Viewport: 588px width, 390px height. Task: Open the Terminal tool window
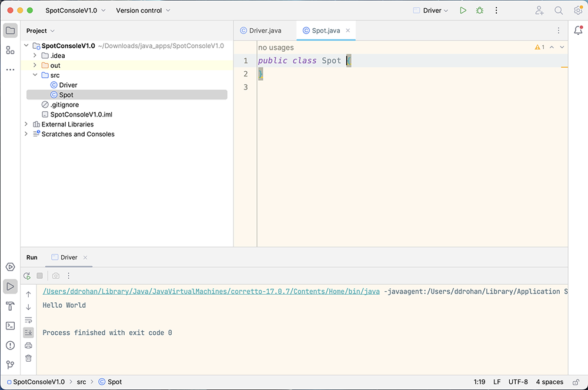pos(10,325)
